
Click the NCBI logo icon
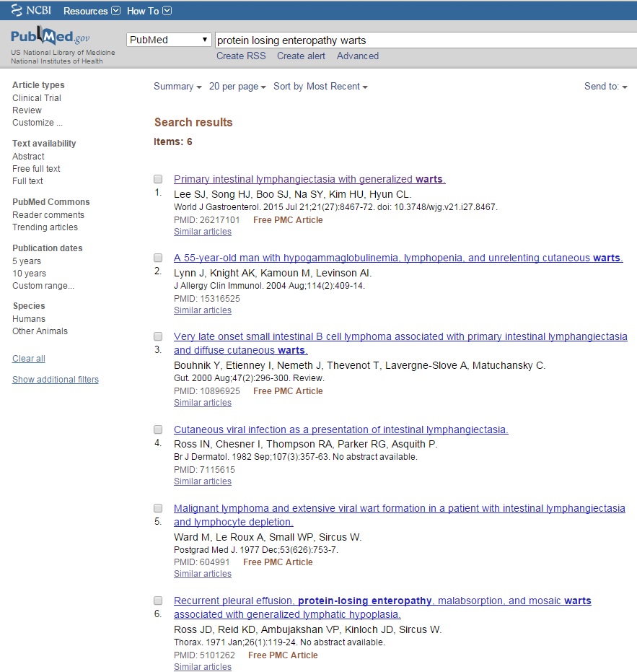(x=31, y=10)
